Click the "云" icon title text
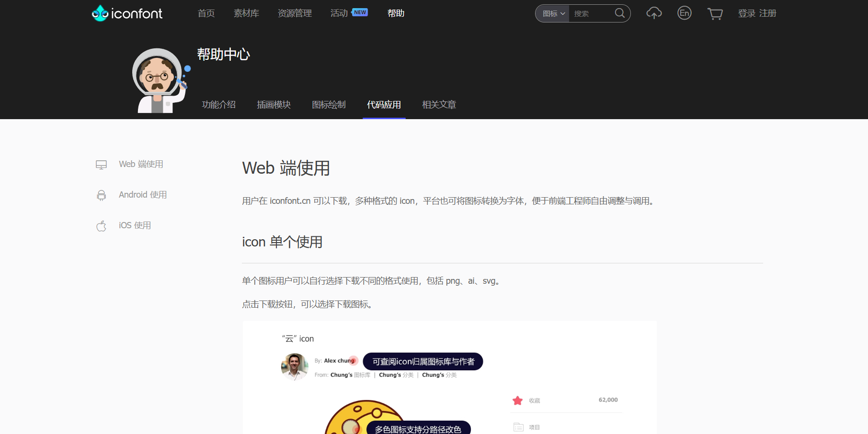The image size is (868, 434). coord(298,339)
